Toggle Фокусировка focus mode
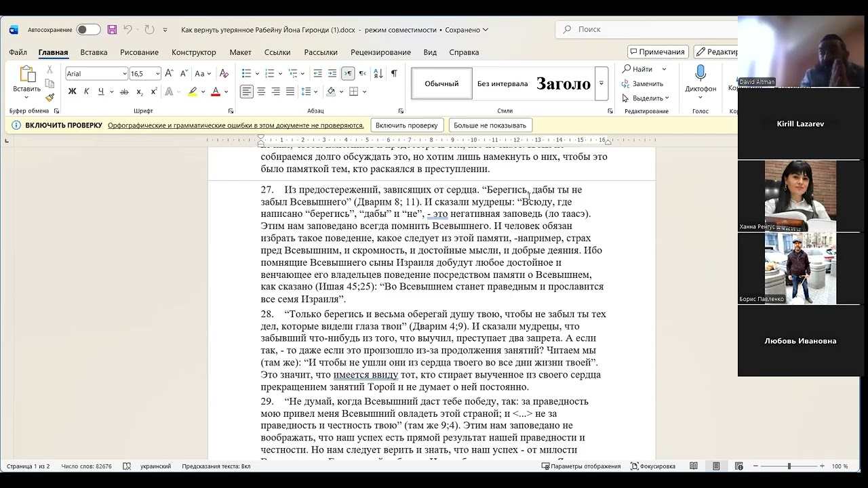Image resolution: width=868 pixels, height=488 pixels. click(x=653, y=466)
